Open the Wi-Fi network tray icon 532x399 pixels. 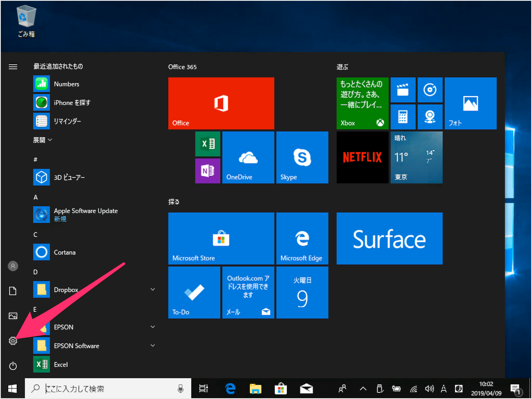click(x=414, y=389)
